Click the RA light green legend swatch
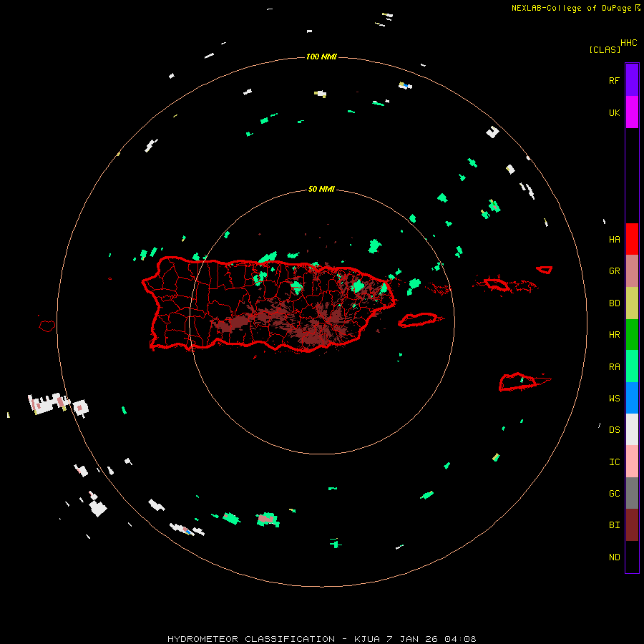 pyautogui.click(x=632, y=366)
